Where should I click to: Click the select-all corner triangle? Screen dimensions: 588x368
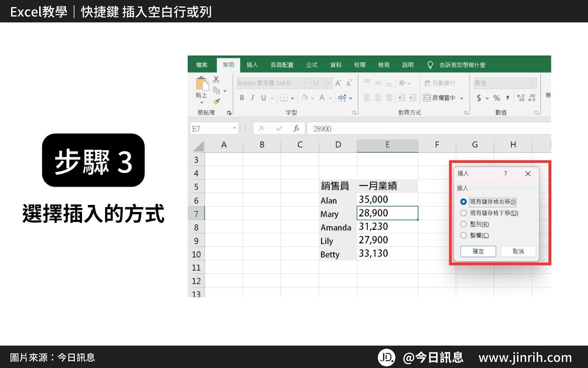point(198,146)
